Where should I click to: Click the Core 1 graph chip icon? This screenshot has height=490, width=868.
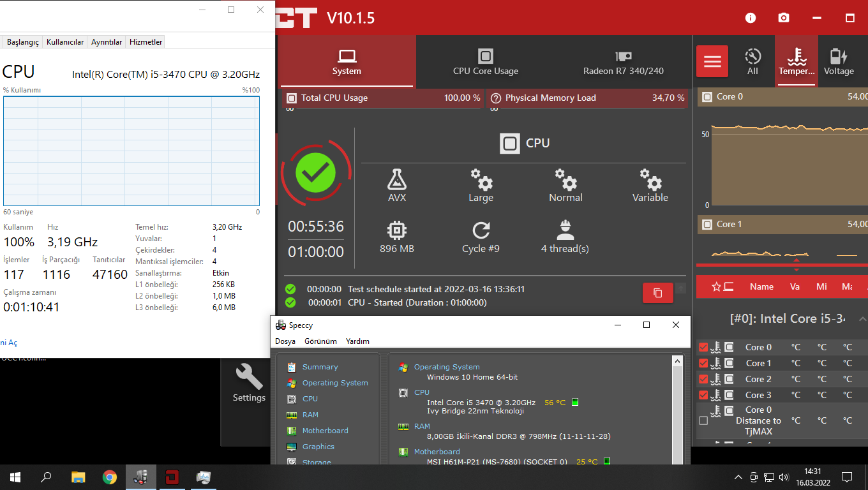coord(707,225)
